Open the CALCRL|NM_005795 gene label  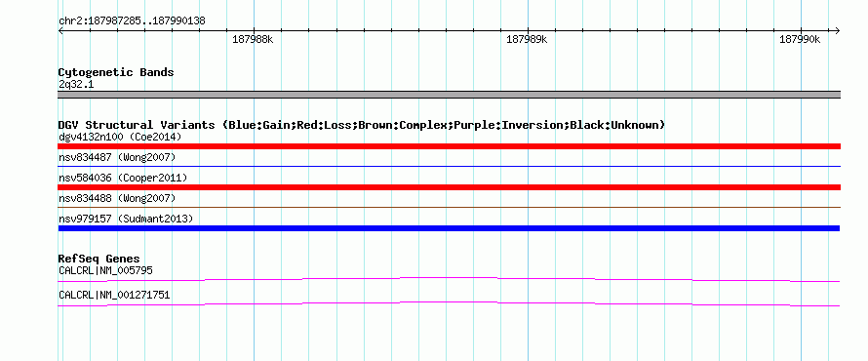pos(105,270)
